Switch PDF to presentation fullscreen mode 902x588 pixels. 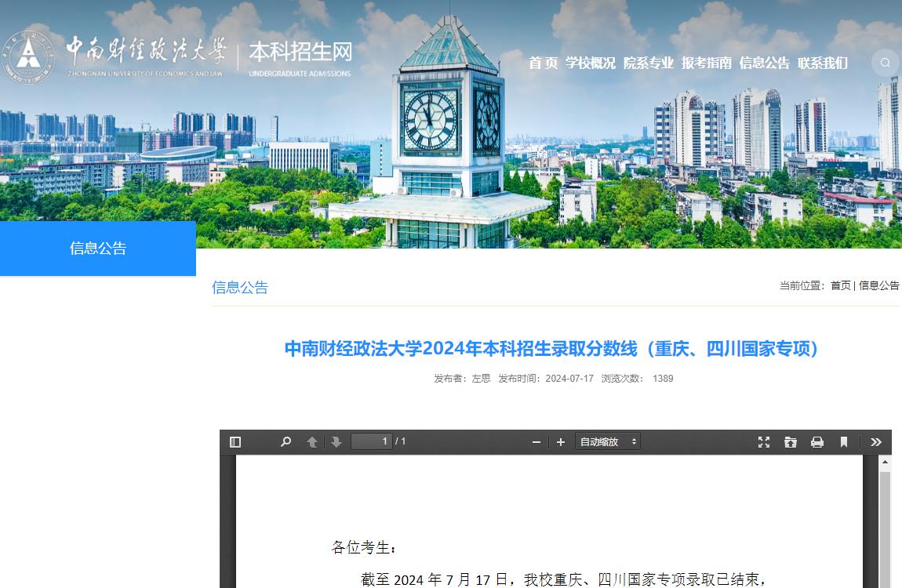pyautogui.click(x=764, y=442)
